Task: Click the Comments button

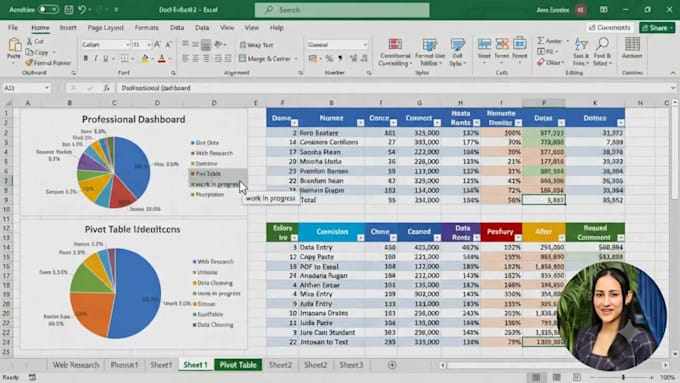Action: [x=609, y=28]
